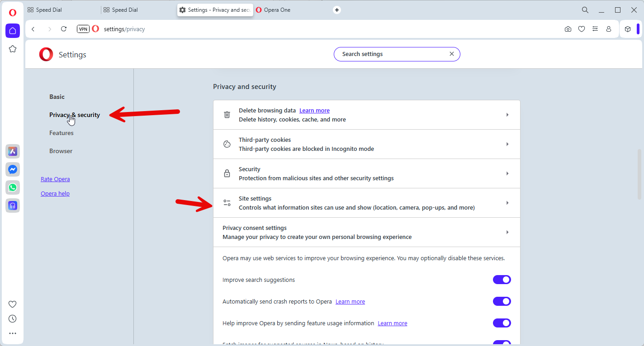Click 'Protection from malicious sites' description
The width and height of the screenshot is (644, 346).
(x=316, y=178)
